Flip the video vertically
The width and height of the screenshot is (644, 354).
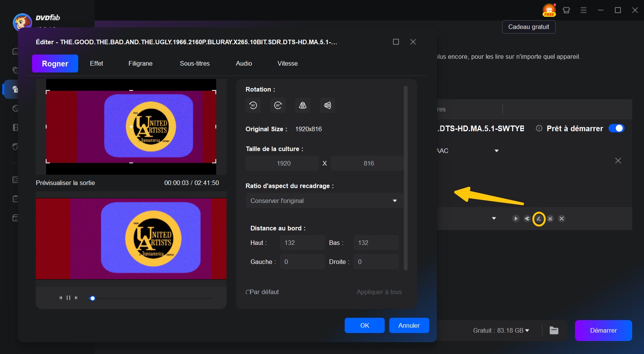[x=328, y=105]
